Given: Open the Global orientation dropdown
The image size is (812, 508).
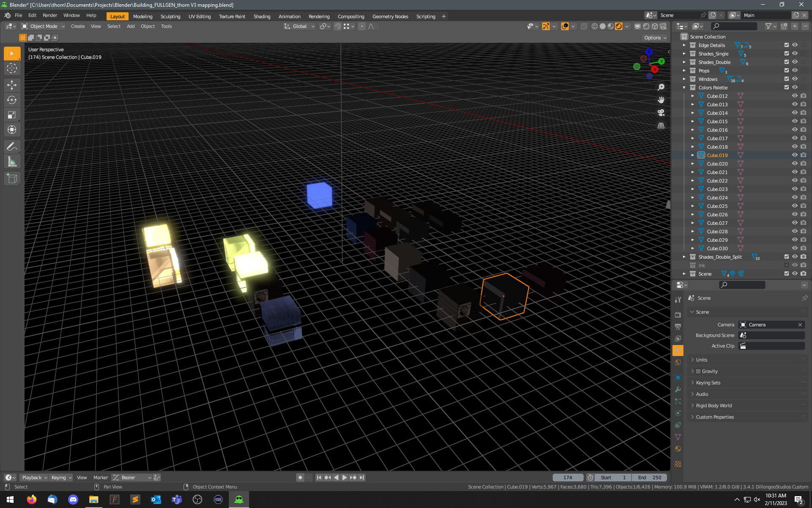Looking at the screenshot, I should (x=299, y=26).
